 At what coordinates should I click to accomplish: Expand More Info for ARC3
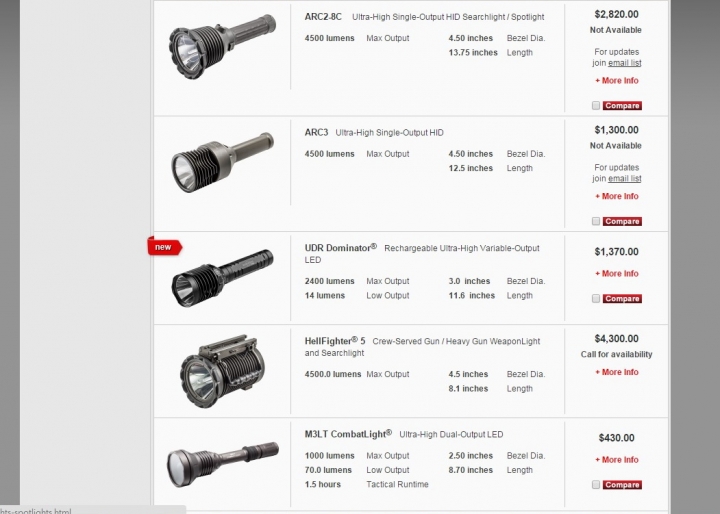[617, 196]
